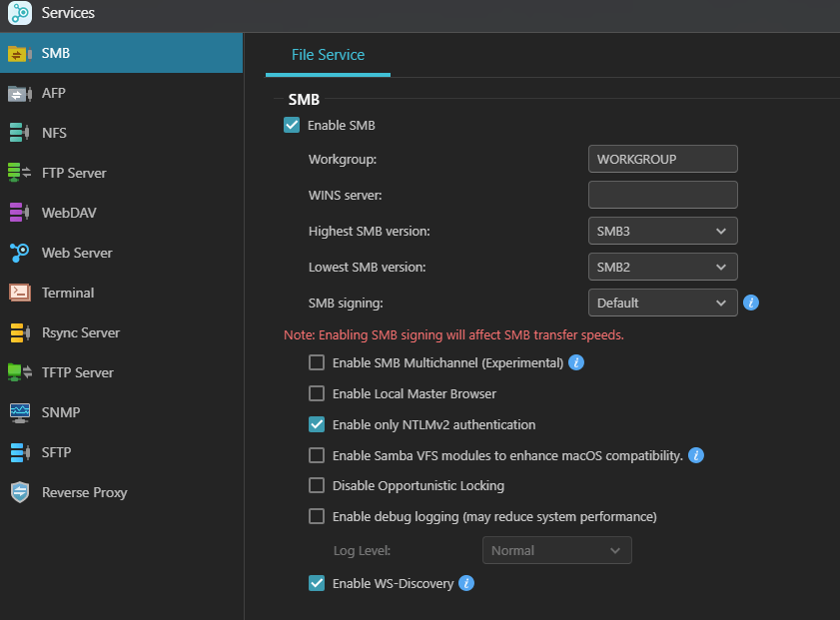840x620 pixels.
Task: Tick Enable debug logging checkbox
Action: pyautogui.click(x=317, y=516)
